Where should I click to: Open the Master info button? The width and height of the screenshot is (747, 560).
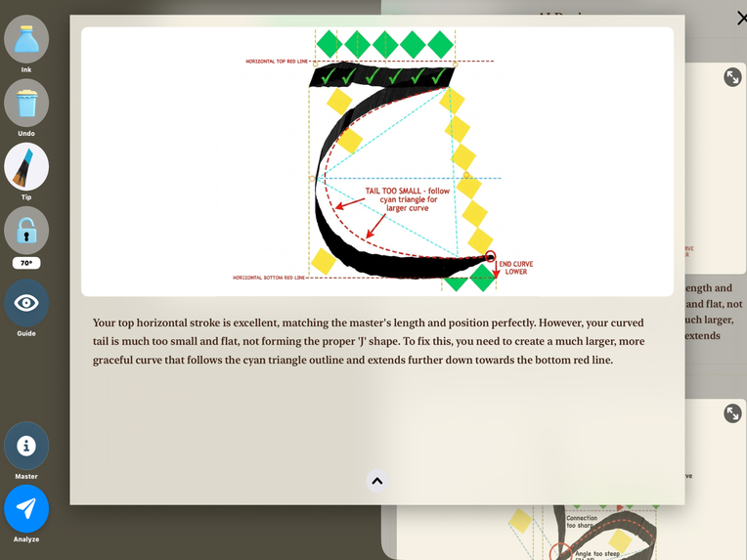(x=26, y=446)
